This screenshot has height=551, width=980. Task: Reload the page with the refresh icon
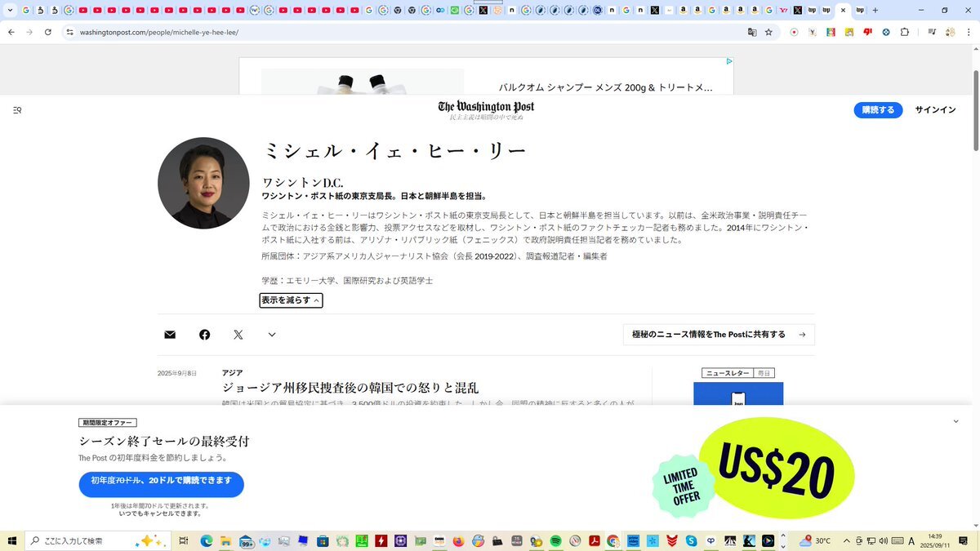click(47, 32)
